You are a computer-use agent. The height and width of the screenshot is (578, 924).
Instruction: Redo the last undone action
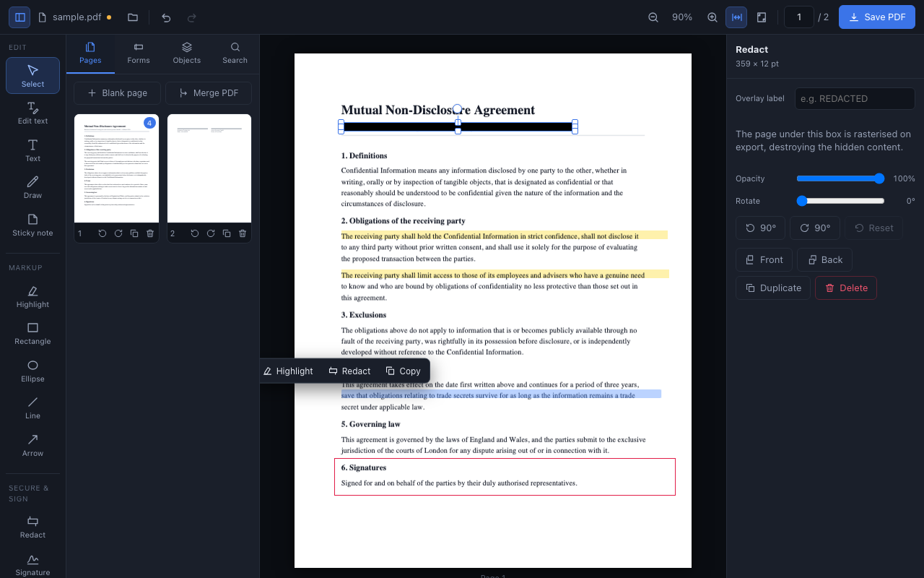191,17
